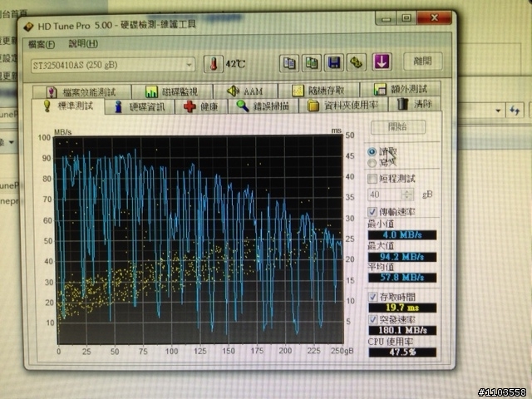Switch to 檔案效能測試 tab

81,92
